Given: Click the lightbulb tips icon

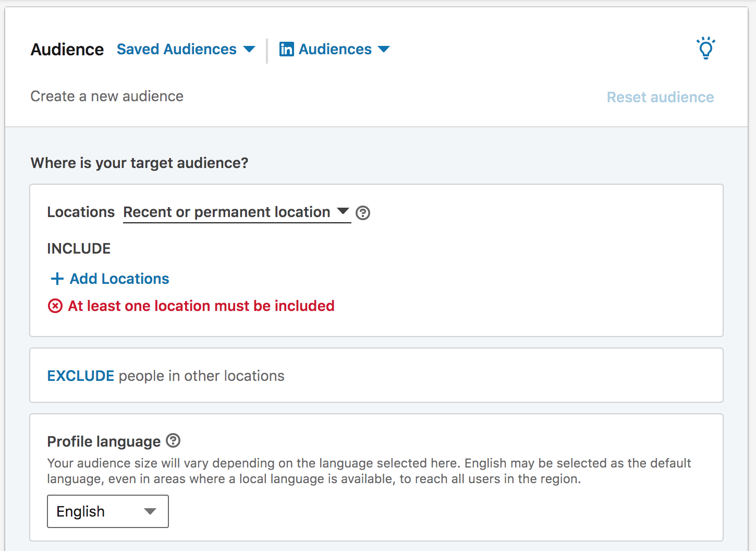Looking at the screenshot, I should (705, 49).
